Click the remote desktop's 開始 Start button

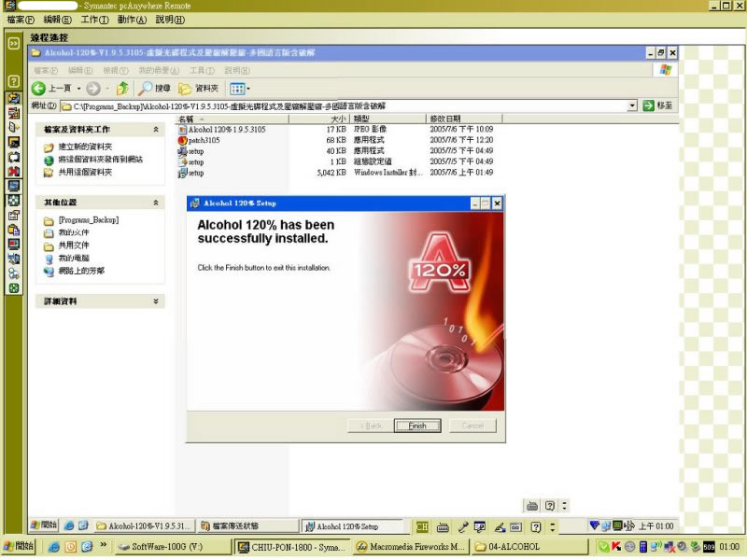[x=43, y=525]
